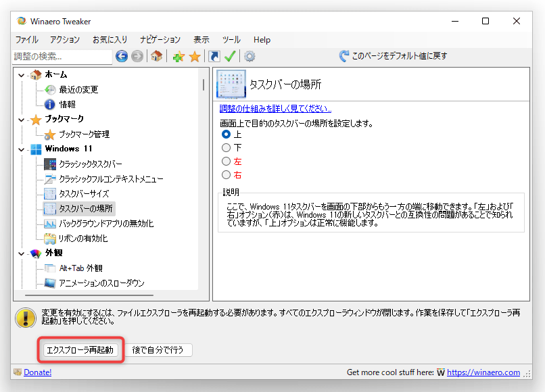Select the 最近の変更 tree item

tap(78, 90)
